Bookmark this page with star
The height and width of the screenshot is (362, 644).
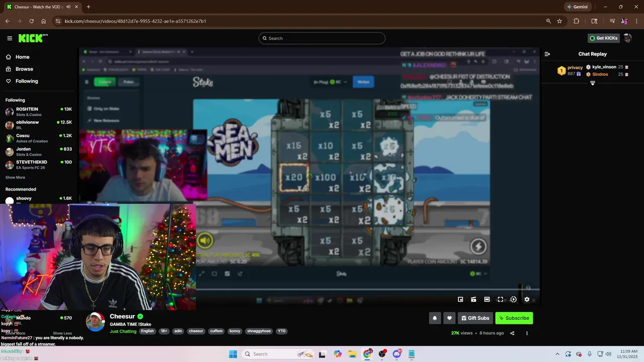point(559,21)
